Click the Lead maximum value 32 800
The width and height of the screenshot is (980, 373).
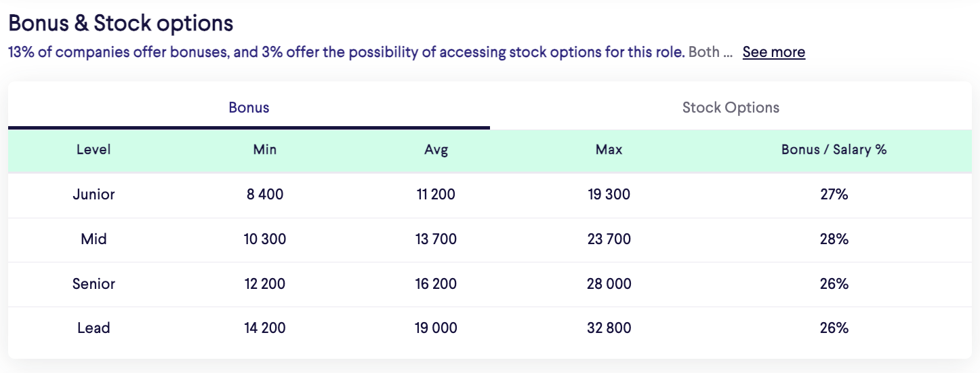[609, 328]
